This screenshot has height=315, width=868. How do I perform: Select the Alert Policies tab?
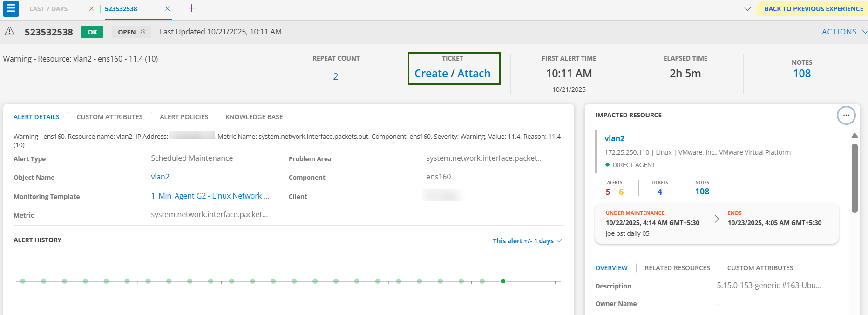point(184,117)
